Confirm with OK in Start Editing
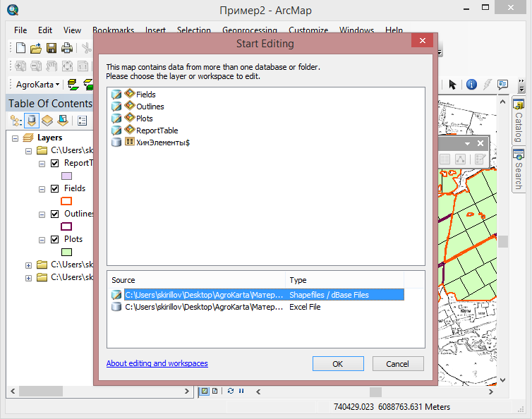This screenshot has width=532, height=419. 338,364
